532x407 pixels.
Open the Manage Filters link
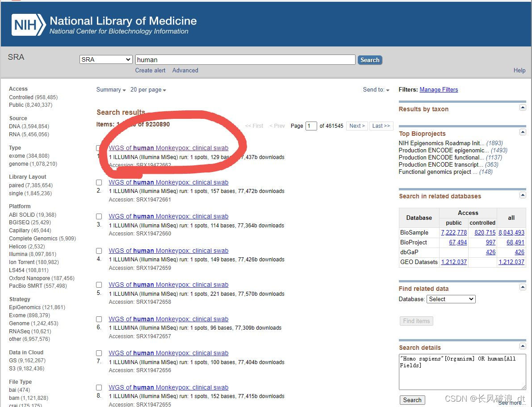439,90
